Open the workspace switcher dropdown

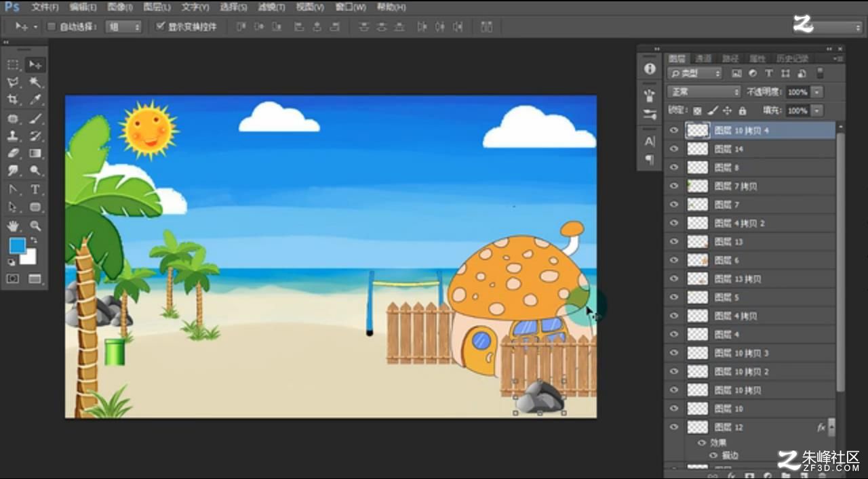(x=827, y=27)
